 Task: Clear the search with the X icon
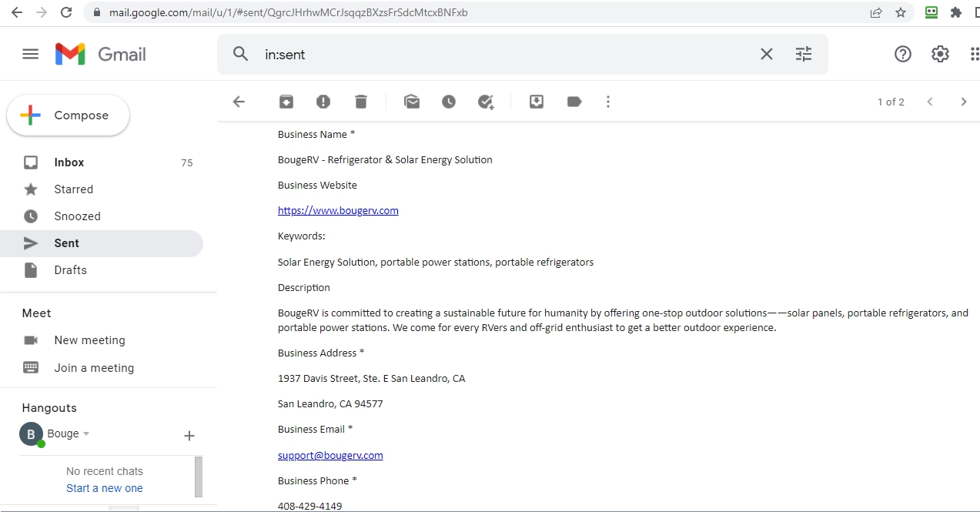[767, 54]
